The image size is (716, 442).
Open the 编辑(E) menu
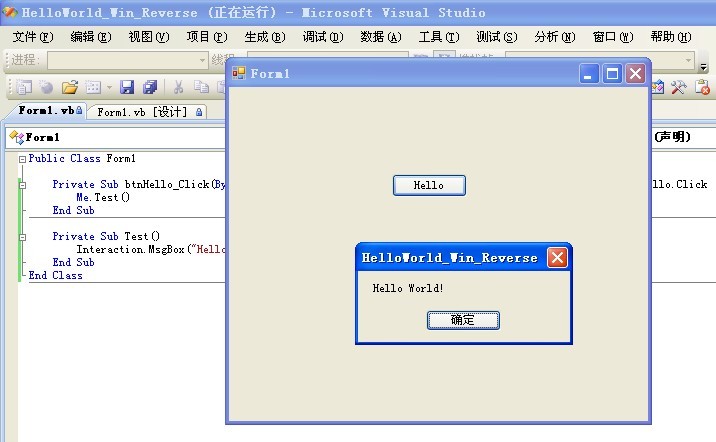click(91, 37)
